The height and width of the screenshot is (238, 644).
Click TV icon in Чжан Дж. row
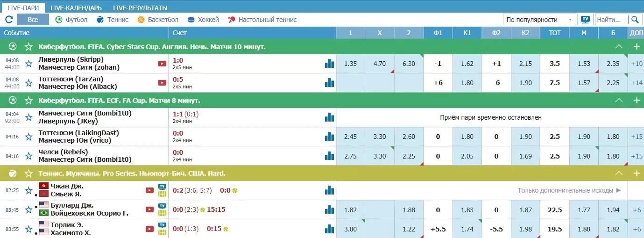[x=163, y=186]
